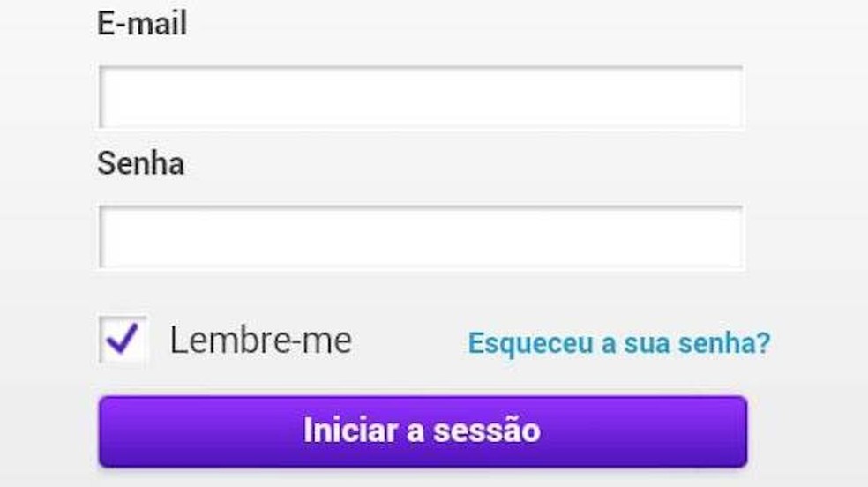868x487 pixels.
Task: Open the Esqueceu a sua senha link
Action: 618,342
